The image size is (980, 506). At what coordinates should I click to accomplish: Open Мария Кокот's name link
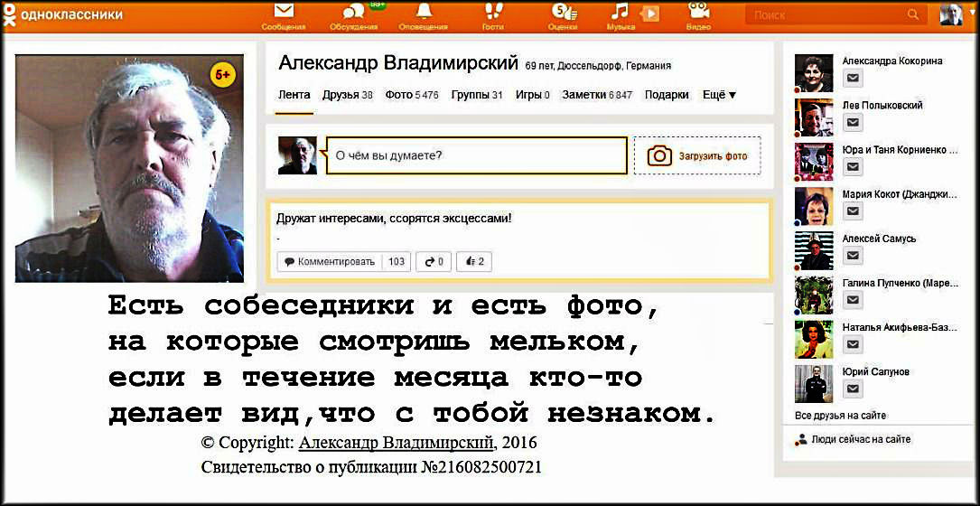900,194
